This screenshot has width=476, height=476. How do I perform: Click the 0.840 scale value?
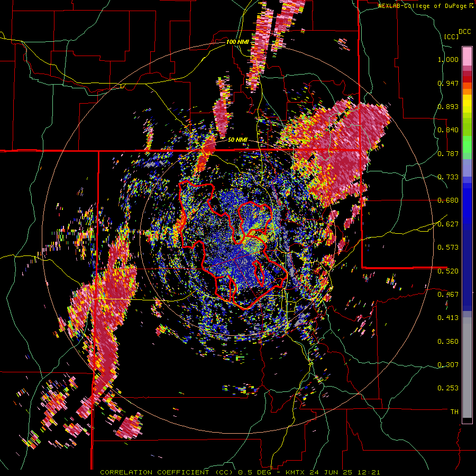pyautogui.click(x=448, y=130)
